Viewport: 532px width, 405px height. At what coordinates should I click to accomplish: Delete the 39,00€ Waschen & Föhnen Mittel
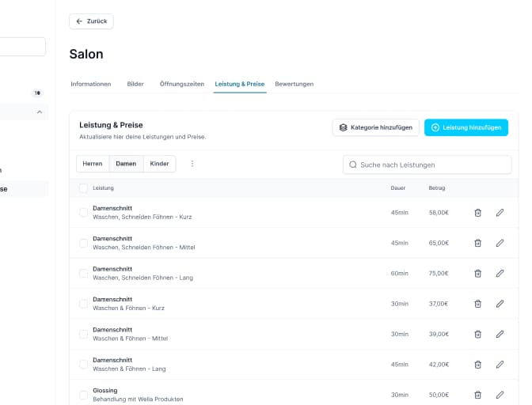tap(477, 334)
